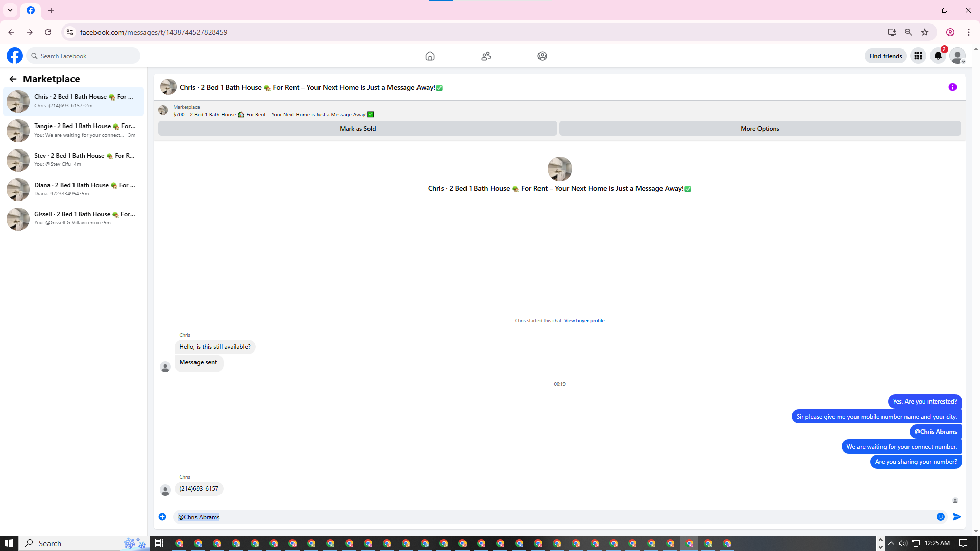This screenshot has width=980, height=551.
Task: Open the notifications bell icon
Action: pyautogui.click(x=938, y=56)
